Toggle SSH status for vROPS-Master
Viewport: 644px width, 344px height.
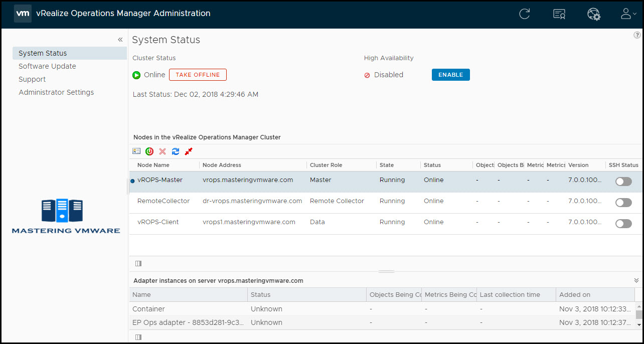pos(623,182)
